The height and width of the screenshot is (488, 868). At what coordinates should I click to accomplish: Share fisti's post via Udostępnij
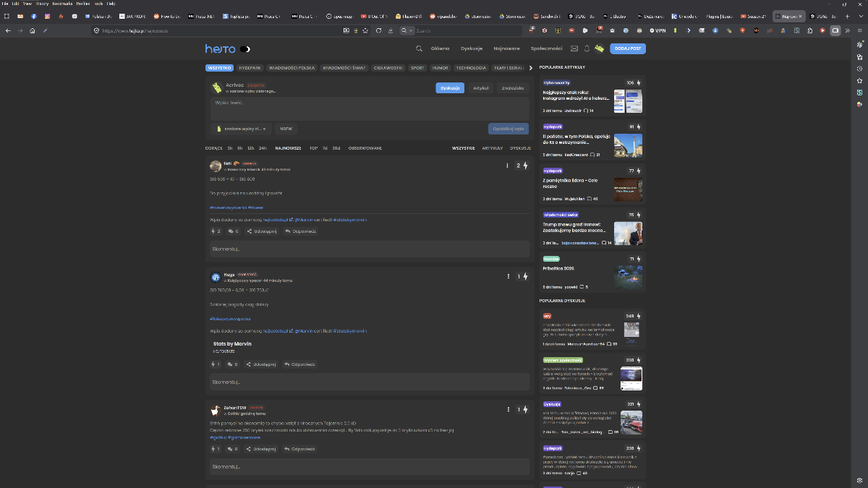click(x=261, y=231)
